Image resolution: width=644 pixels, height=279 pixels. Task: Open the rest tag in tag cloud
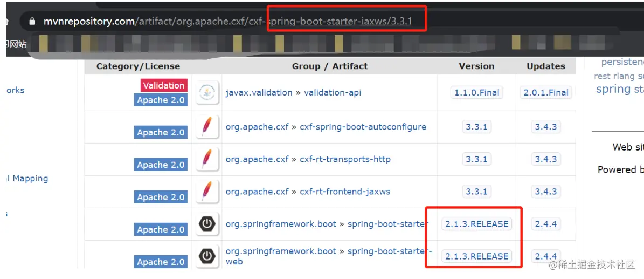pyautogui.click(x=602, y=76)
